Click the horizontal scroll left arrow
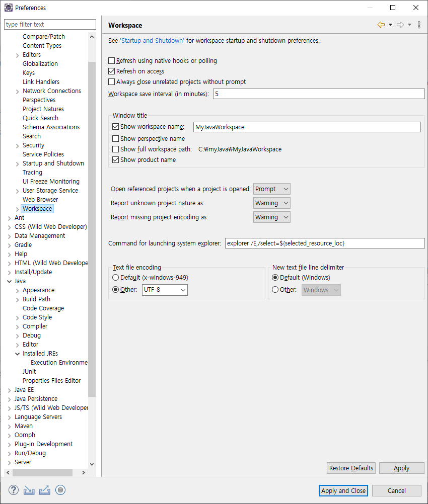 [x=9, y=472]
